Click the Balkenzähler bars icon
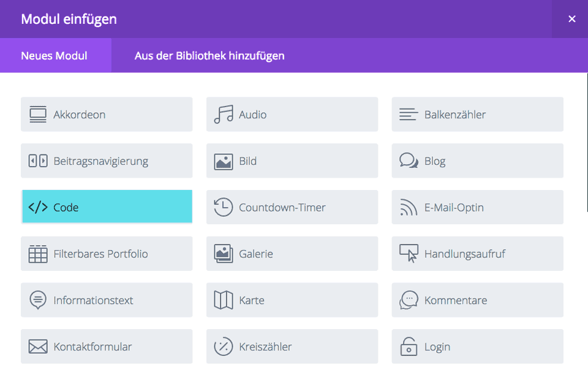 coord(409,115)
